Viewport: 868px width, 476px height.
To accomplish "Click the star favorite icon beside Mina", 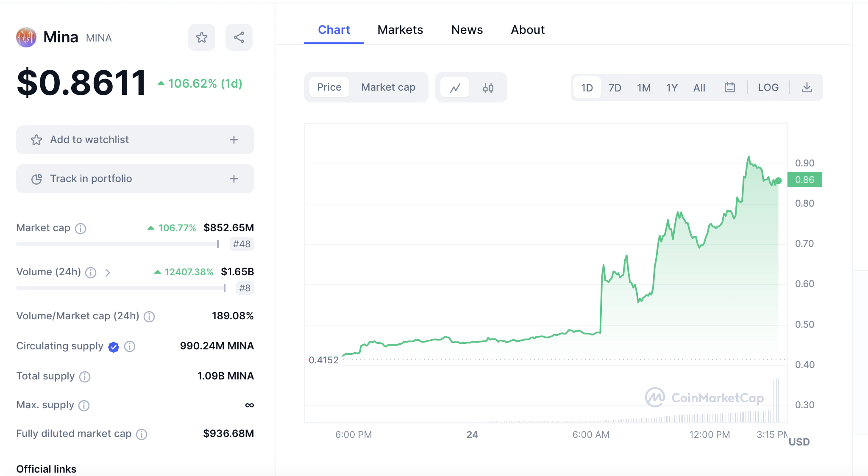I will 202,37.
